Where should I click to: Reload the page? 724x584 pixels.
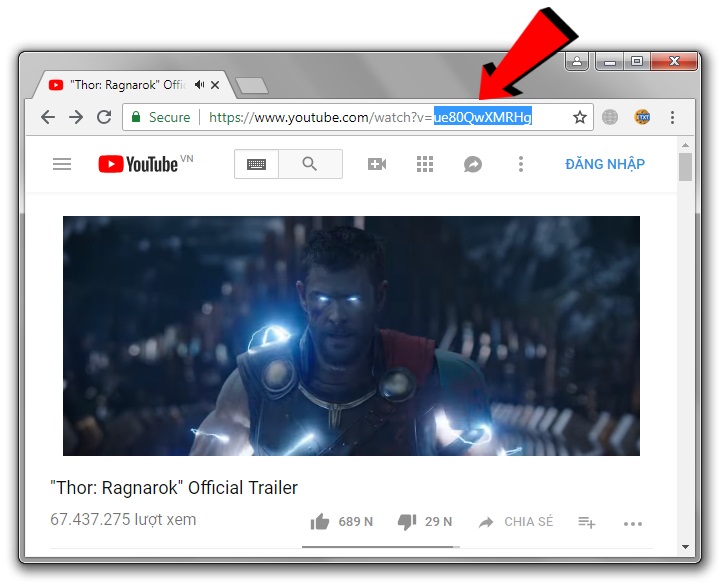103,117
